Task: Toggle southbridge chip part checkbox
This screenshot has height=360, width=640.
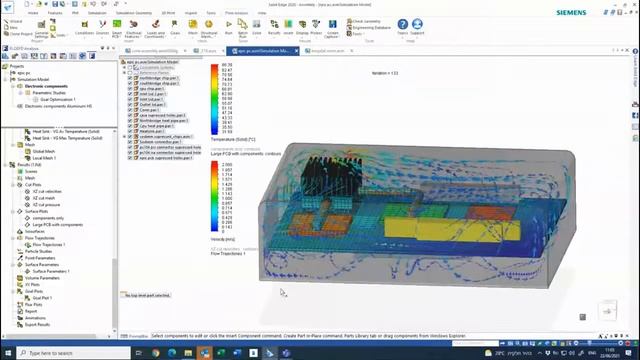Action: (130, 83)
